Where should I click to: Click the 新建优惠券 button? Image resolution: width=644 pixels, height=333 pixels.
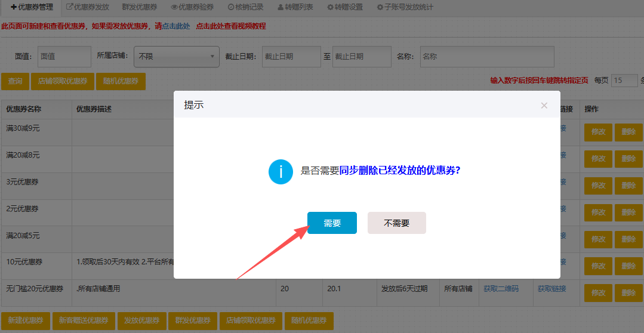25,320
